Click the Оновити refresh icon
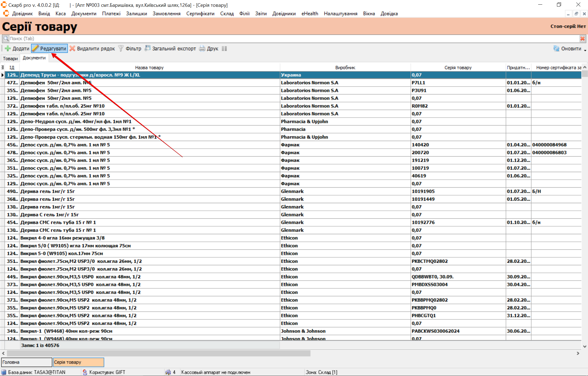 556,48
